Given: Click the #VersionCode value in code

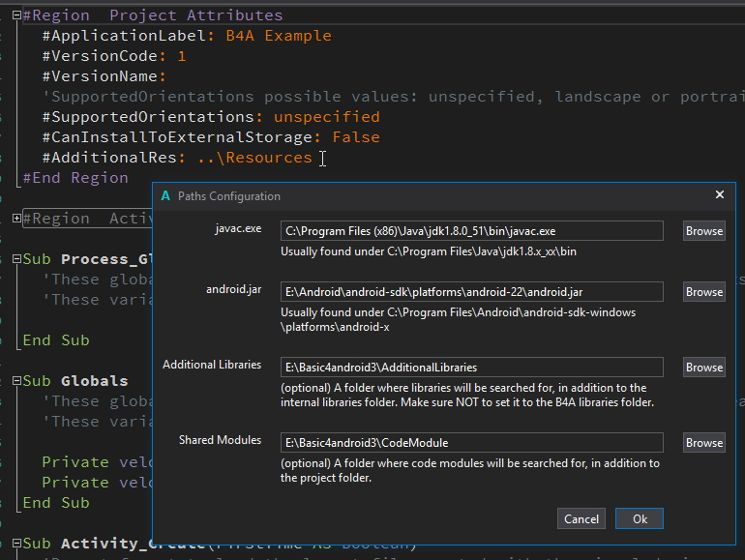Looking at the screenshot, I should (181, 56).
